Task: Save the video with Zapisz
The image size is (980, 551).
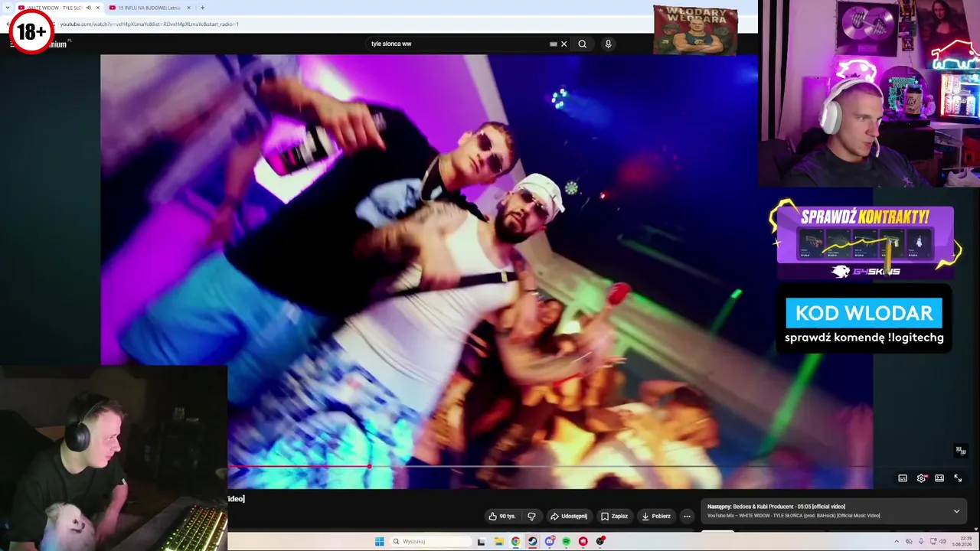Action: (615, 516)
